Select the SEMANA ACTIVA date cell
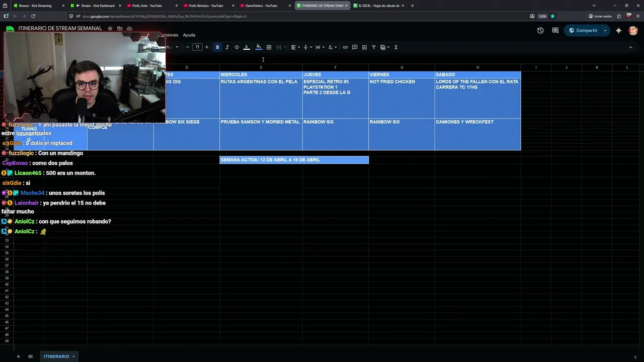 [x=294, y=160]
